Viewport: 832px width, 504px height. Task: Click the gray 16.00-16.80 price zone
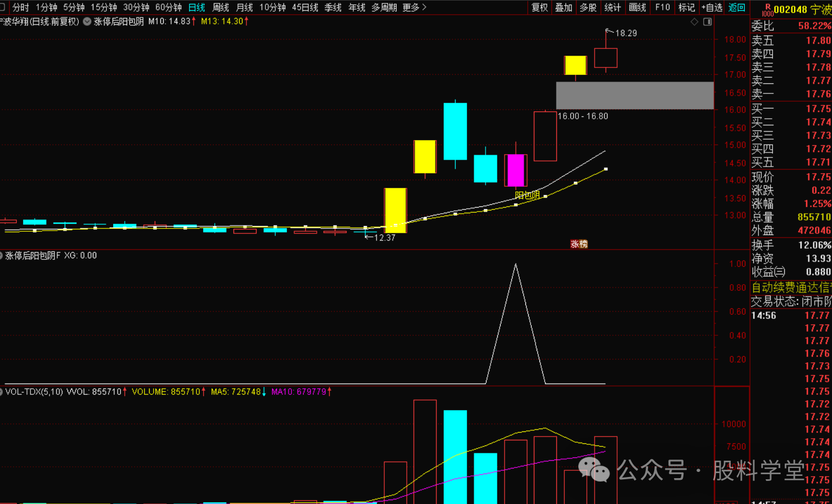click(635, 96)
